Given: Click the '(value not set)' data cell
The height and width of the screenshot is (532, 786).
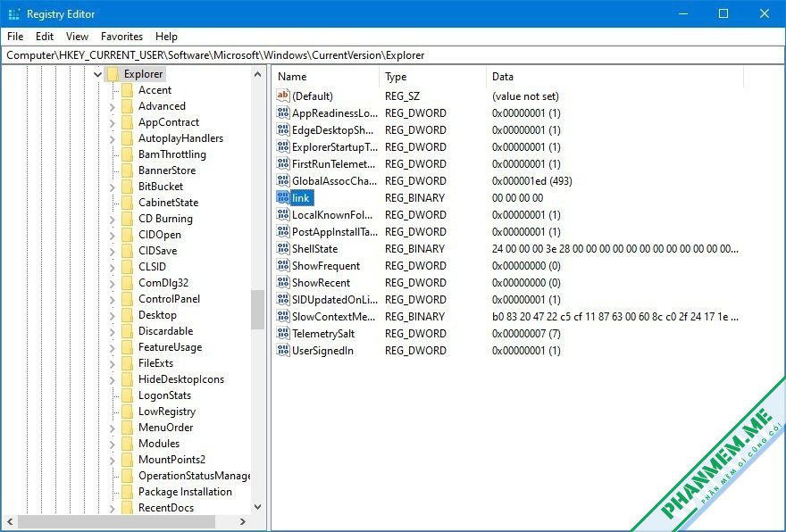Looking at the screenshot, I should coord(525,96).
